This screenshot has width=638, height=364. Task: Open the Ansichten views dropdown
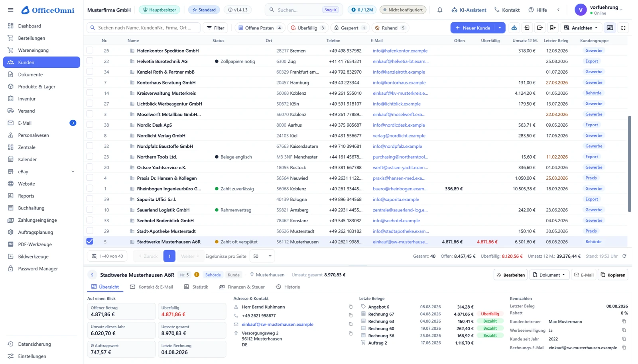point(581,28)
